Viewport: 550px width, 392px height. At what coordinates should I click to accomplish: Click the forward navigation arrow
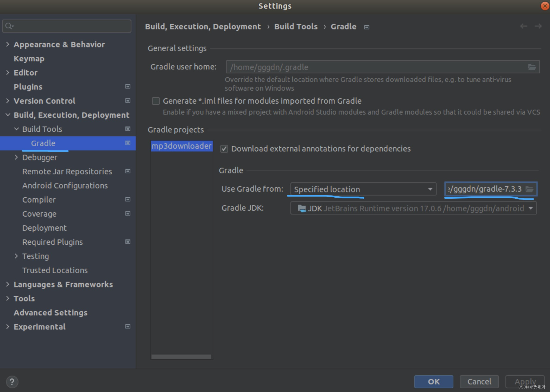538,26
